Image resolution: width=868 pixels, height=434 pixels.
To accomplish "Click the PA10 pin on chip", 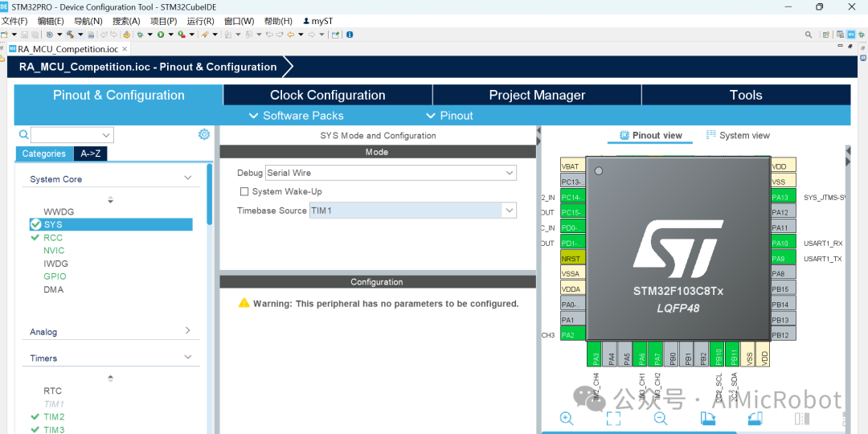I will tap(784, 243).
